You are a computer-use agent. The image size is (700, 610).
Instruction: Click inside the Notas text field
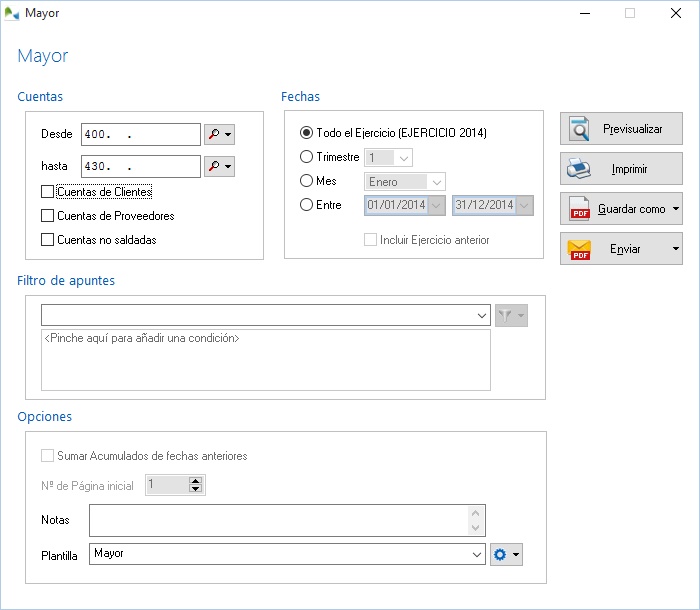point(278,520)
